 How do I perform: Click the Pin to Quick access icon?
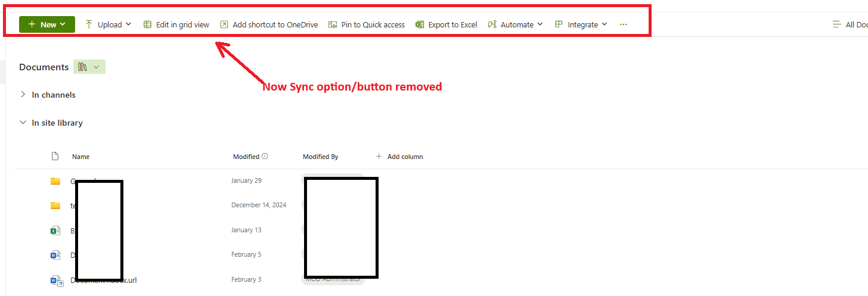coord(333,24)
